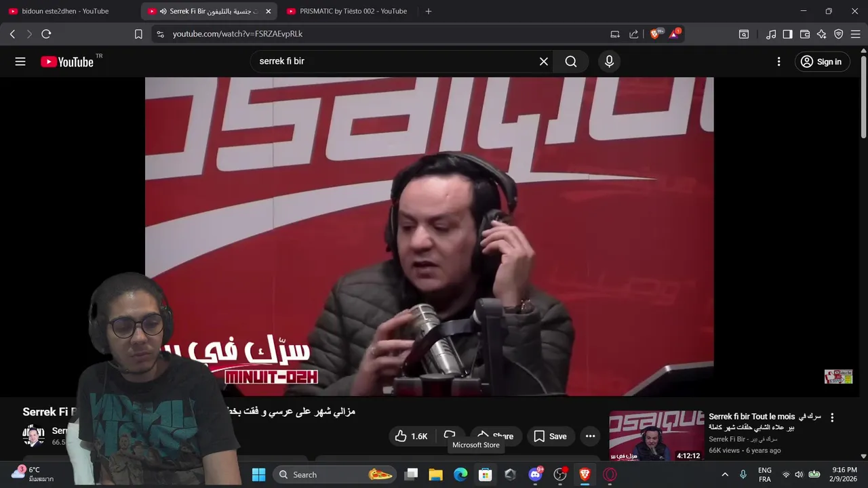
Task: Open the browser main menu
Action: pos(855,34)
